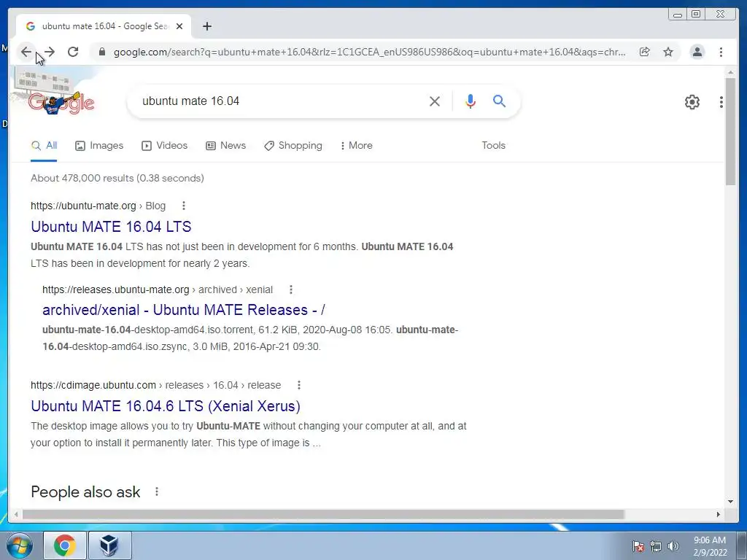Focus the Chrome address bar URL
The height and width of the screenshot is (560, 747).
(369, 52)
